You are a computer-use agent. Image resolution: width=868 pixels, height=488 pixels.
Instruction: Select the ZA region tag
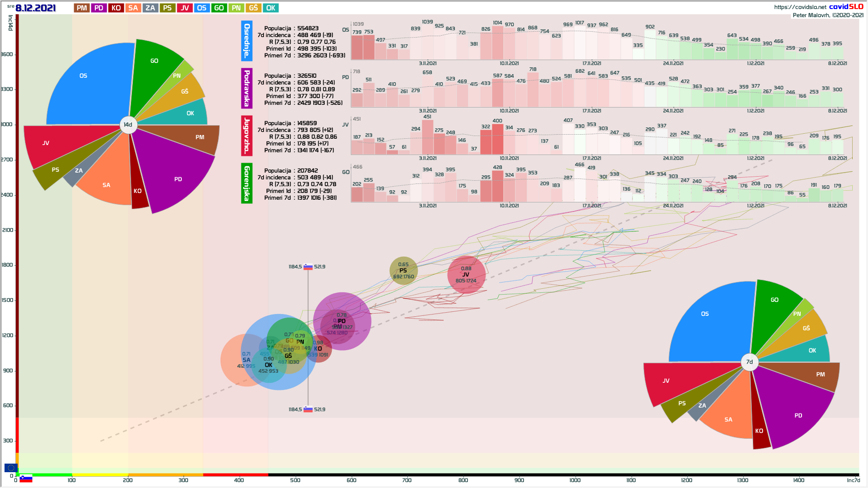pyautogui.click(x=150, y=8)
